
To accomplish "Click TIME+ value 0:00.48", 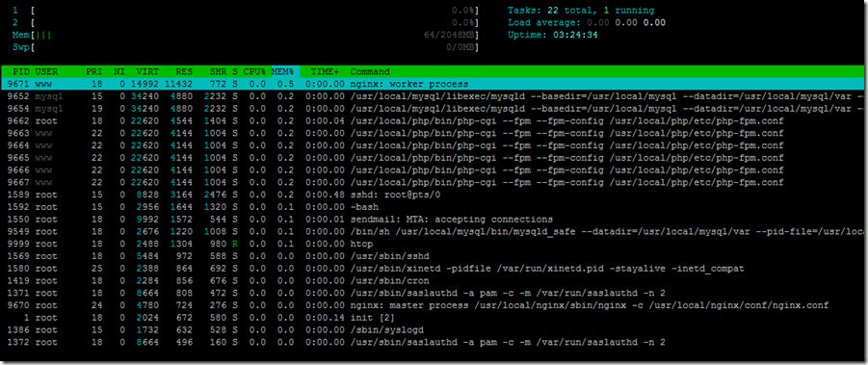I will 325,195.
